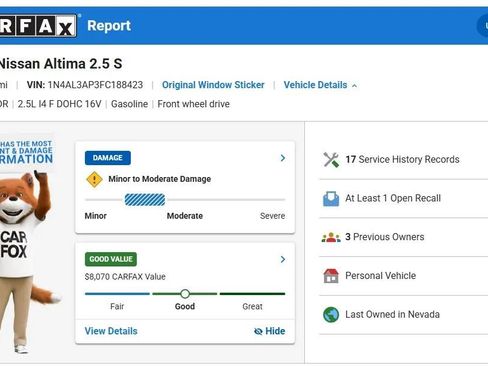The height and width of the screenshot is (366, 488).
Task: Click the striped damage severity indicator
Action: click(145, 200)
